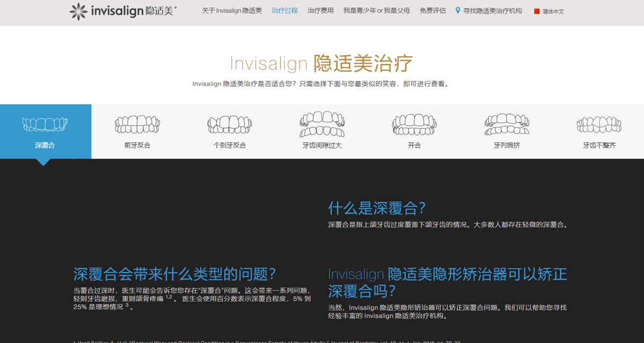
Task: Select the 深覆合 teeth icon
Action: [45, 124]
